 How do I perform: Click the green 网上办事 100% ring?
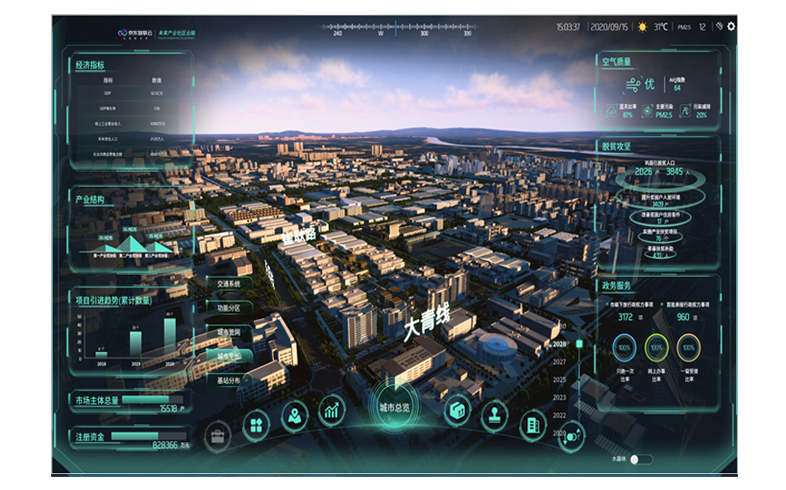[657, 348]
